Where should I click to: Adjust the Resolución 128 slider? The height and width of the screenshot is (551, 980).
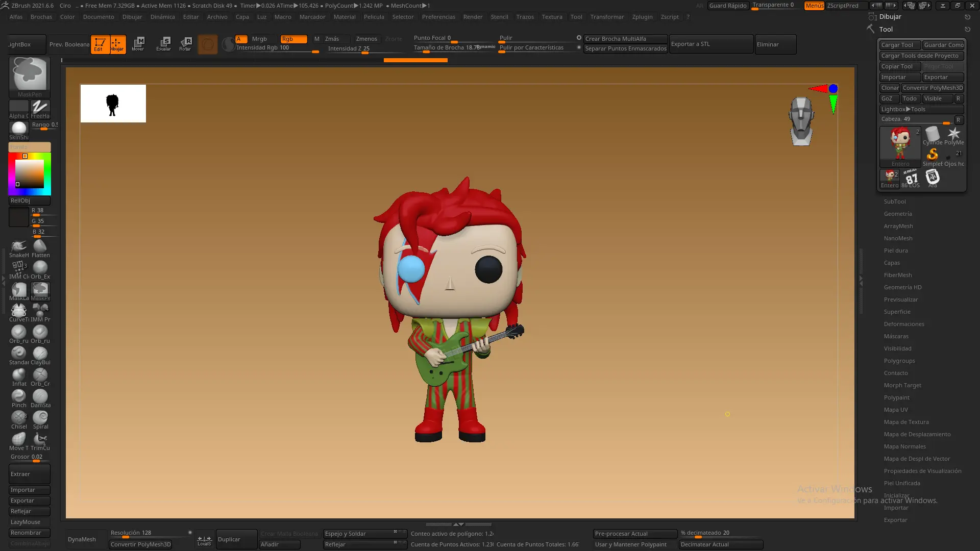(x=151, y=533)
